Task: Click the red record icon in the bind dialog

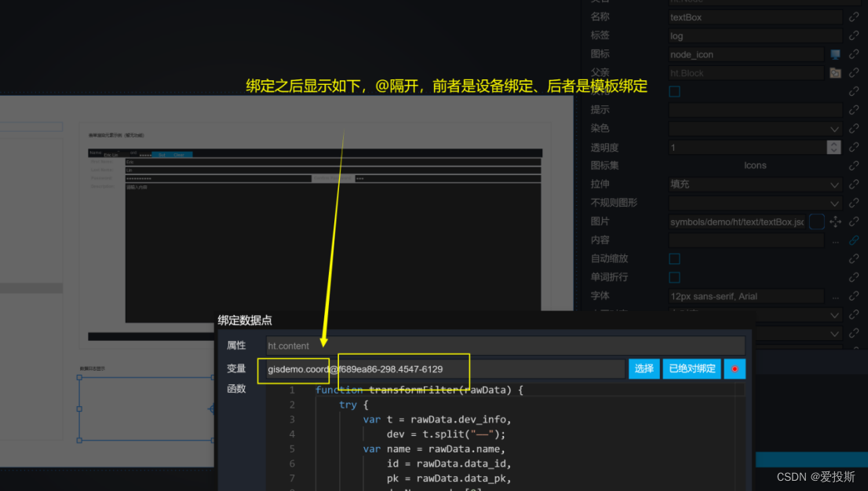Action: click(735, 368)
